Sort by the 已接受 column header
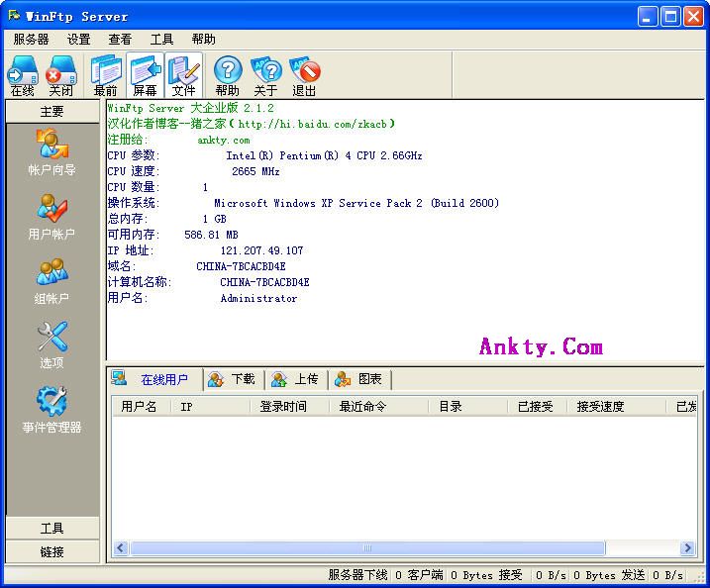 [x=538, y=407]
